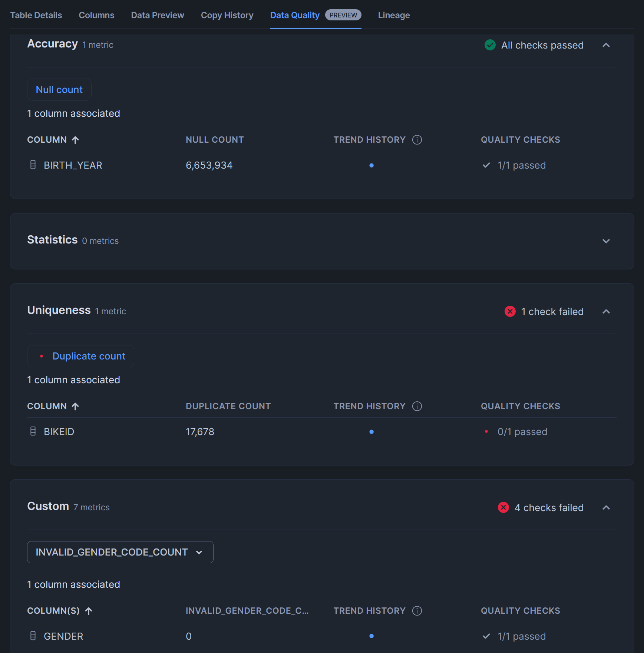Click the BIKEID column name
The height and width of the screenshot is (653, 644).
pyautogui.click(x=59, y=432)
